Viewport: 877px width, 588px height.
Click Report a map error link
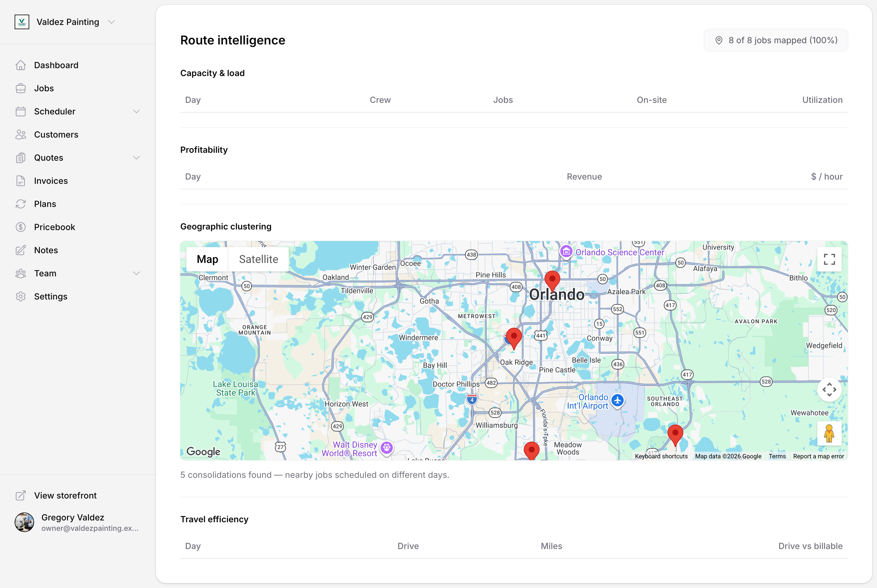coord(819,457)
